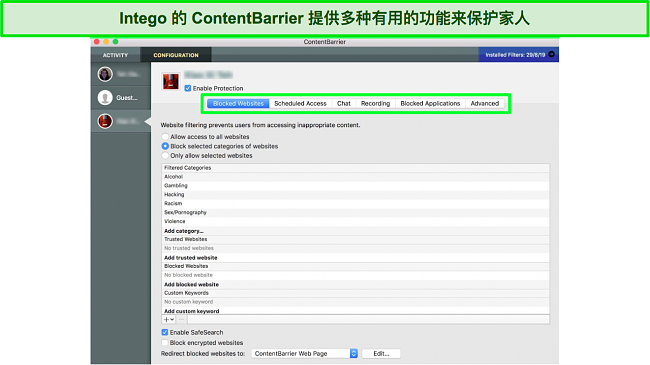Select the Racism category row

coord(356,203)
